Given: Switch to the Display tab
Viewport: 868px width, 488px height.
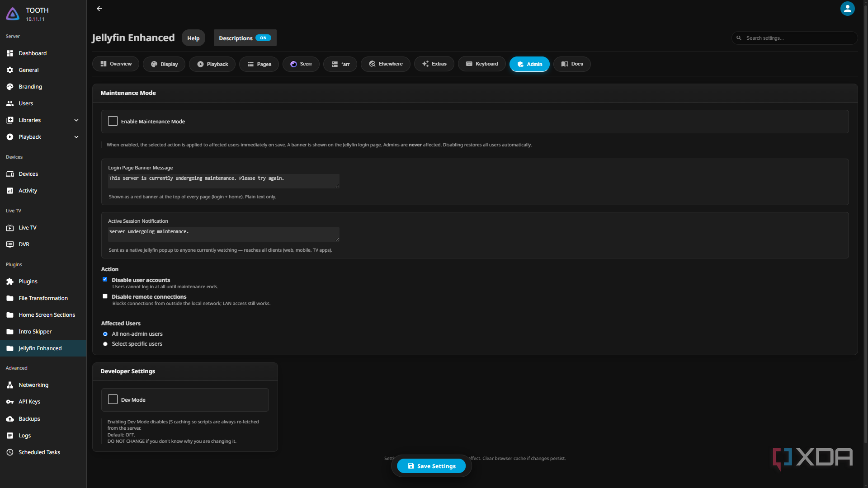Looking at the screenshot, I should click(164, 64).
